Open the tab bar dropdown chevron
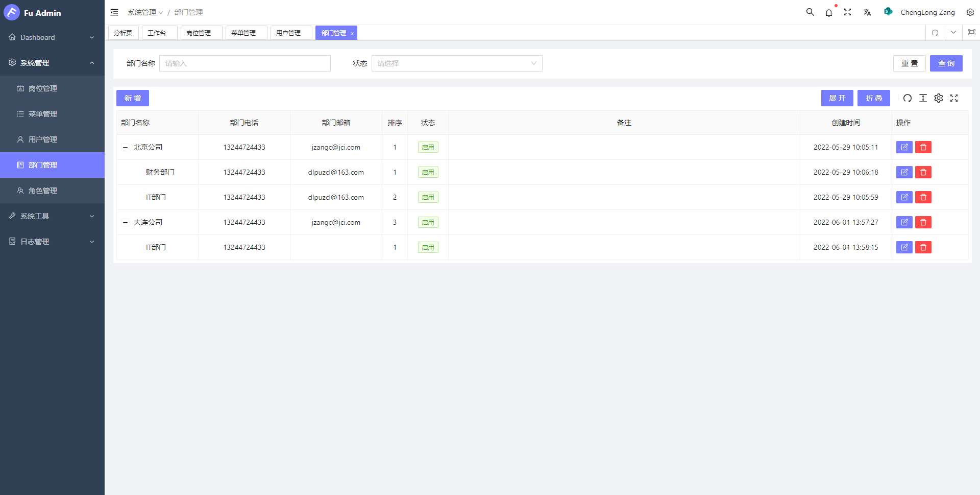Image resolution: width=980 pixels, height=495 pixels. pyautogui.click(x=953, y=33)
